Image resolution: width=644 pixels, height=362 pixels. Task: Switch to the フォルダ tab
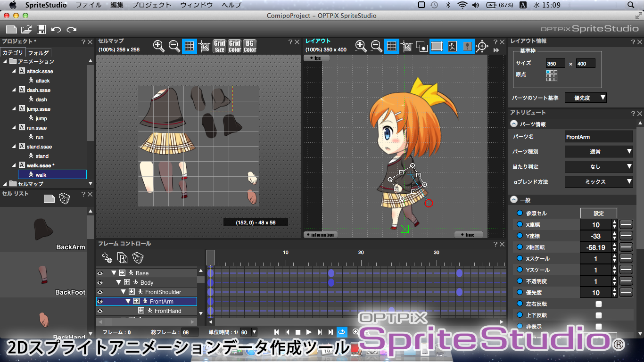[38, 53]
